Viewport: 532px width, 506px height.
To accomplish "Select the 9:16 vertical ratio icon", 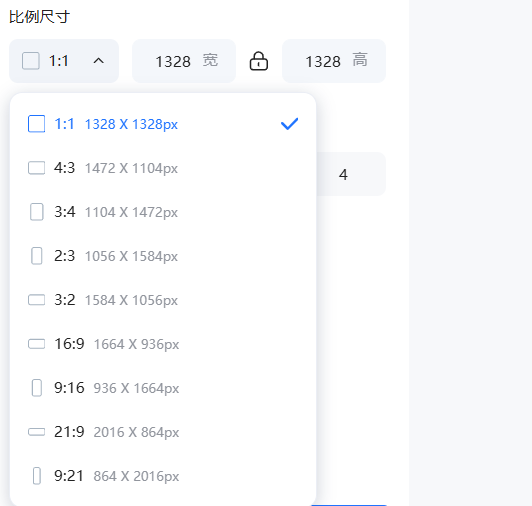I will 37,388.
